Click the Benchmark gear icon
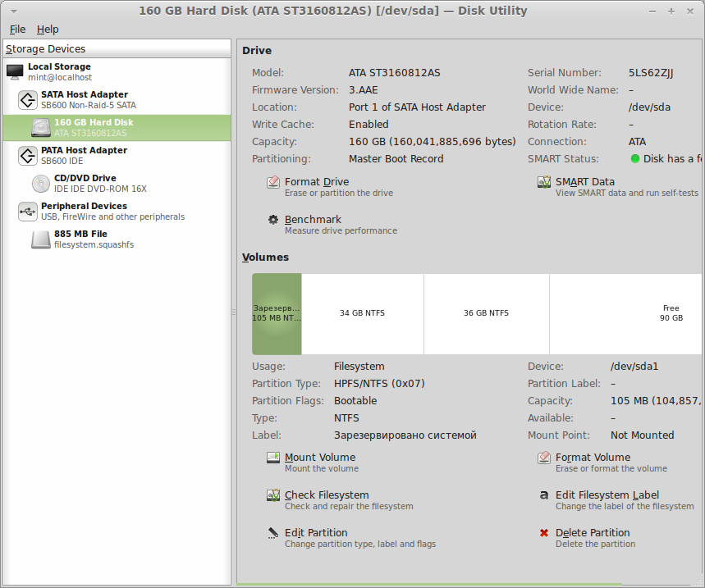 coord(273,220)
